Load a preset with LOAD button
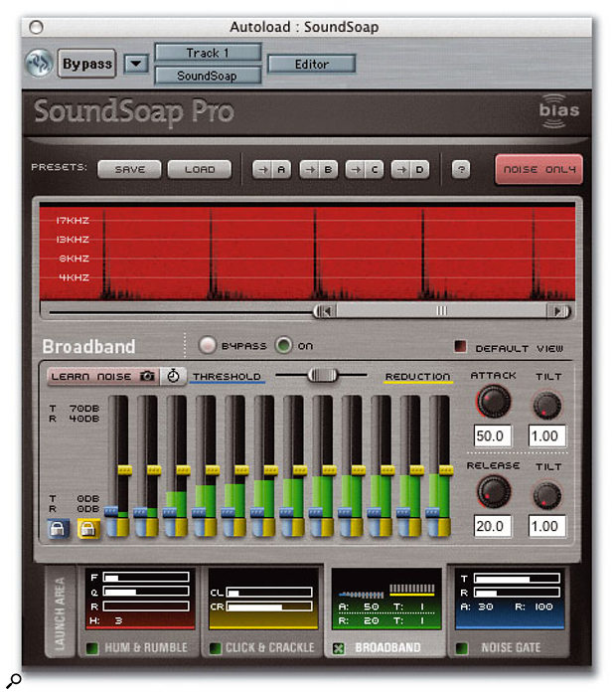The image size is (616, 695). click(x=200, y=170)
